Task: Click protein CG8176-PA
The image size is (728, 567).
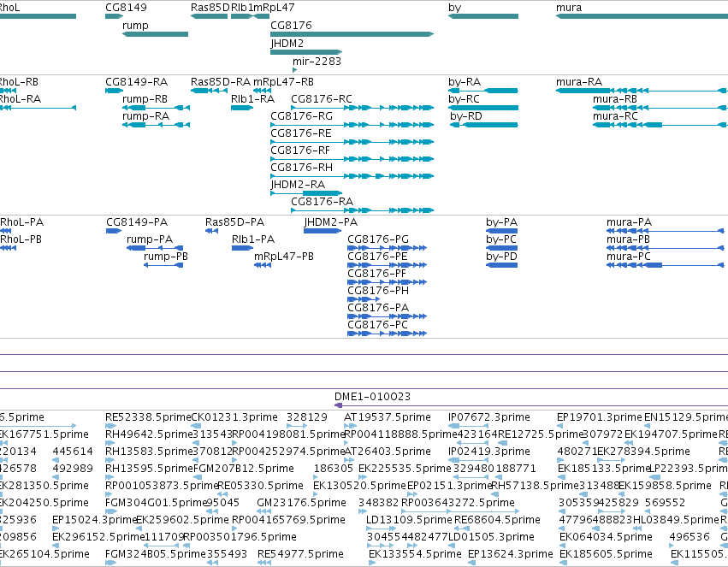Action: (x=387, y=316)
